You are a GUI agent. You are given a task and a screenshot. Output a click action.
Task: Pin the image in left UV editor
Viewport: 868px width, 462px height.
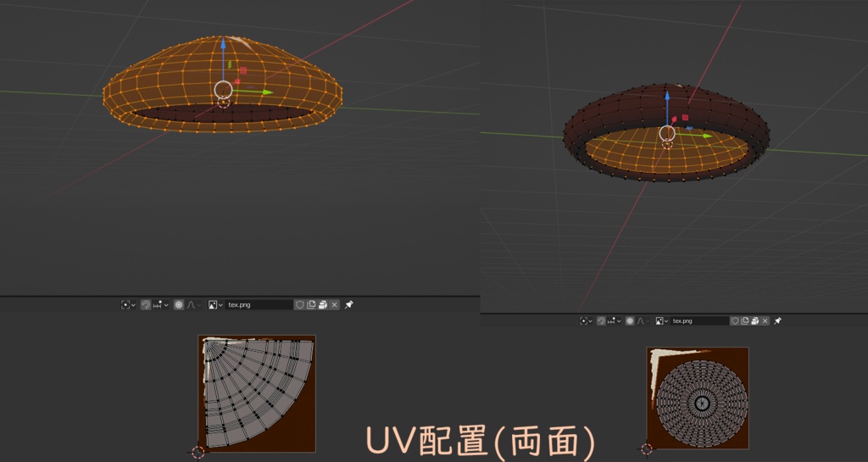coord(348,305)
